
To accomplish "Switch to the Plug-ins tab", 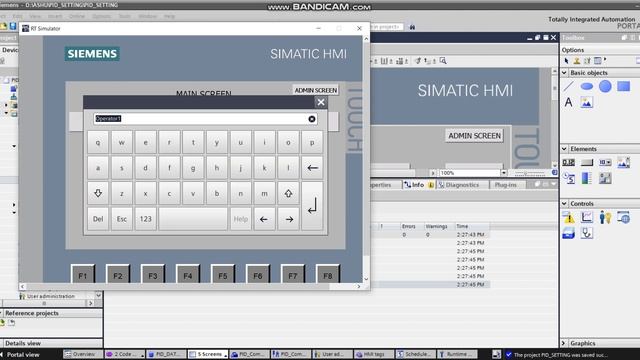I will click(506, 185).
